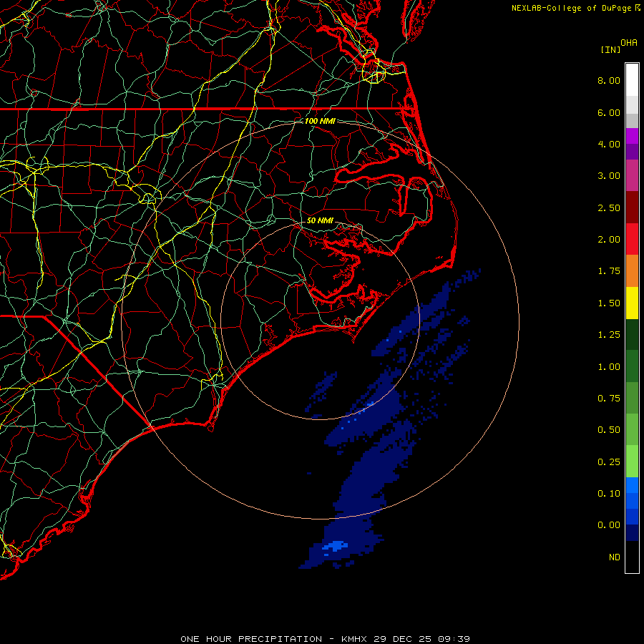Select the bright red 2.00 legend band
Screen dimensions: 644x644
click(x=632, y=239)
